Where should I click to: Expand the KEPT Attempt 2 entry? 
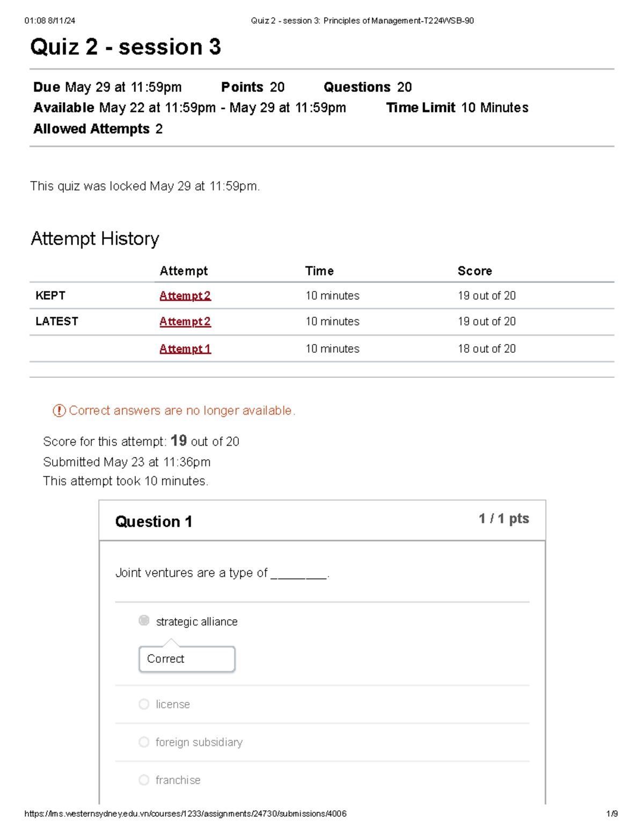coord(185,295)
